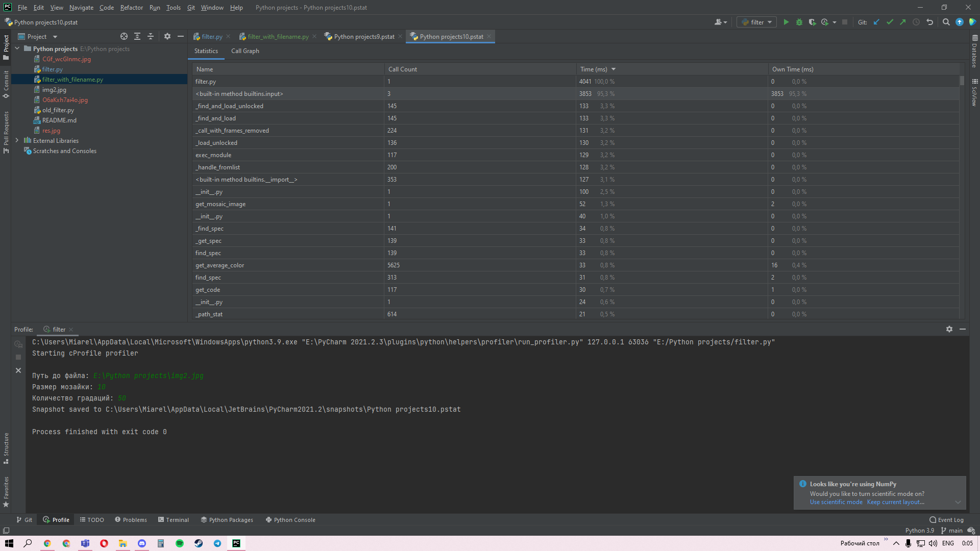Screen dimensions: 980x551
Task: Select opened file with the locate icon
Action: pos(124,36)
